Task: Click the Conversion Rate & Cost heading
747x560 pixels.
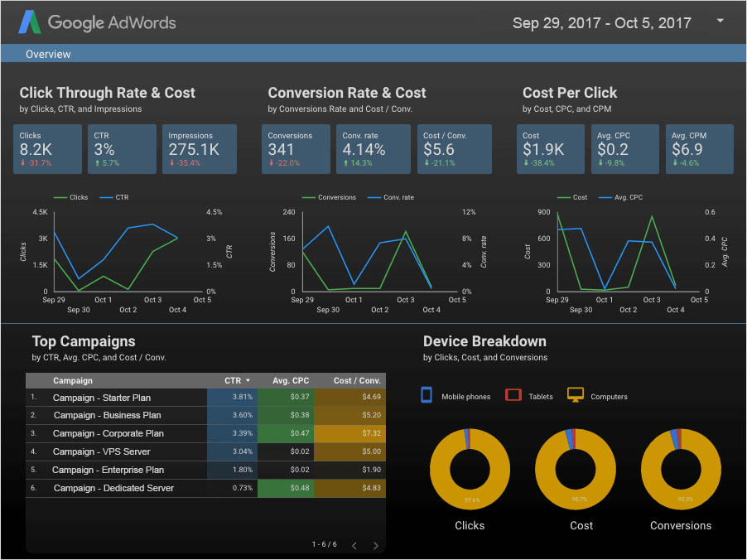Action: tap(347, 93)
